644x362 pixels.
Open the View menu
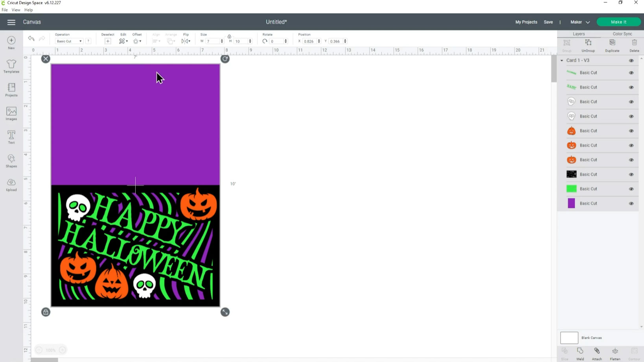click(16, 10)
